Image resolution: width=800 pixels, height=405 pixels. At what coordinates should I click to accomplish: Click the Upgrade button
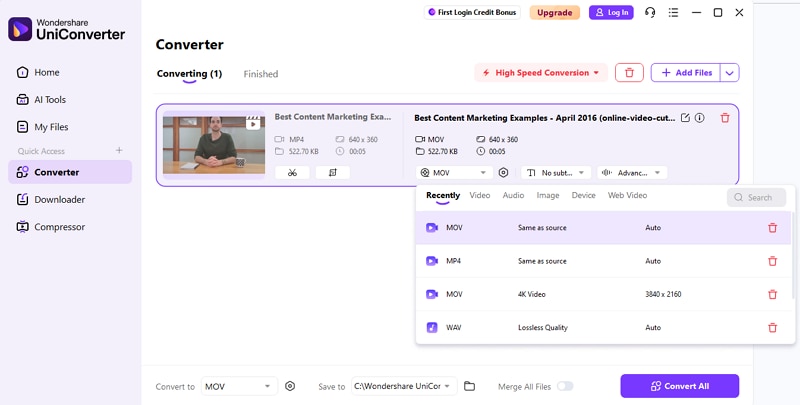point(555,13)
